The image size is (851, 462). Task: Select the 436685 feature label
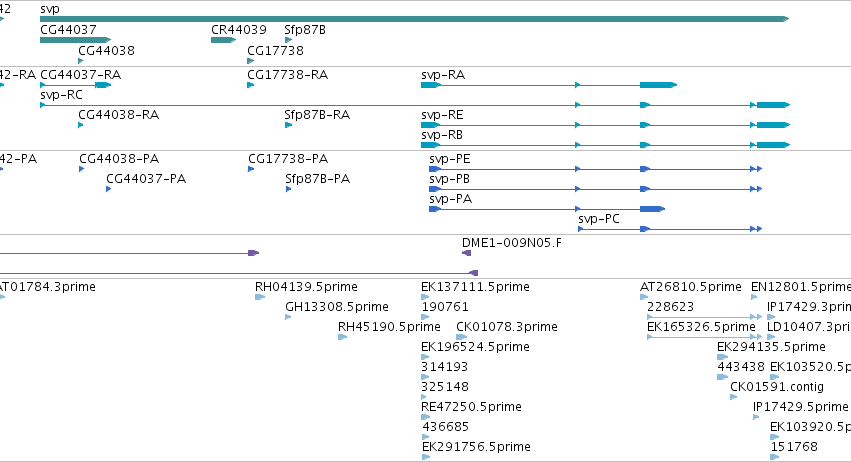446,427
